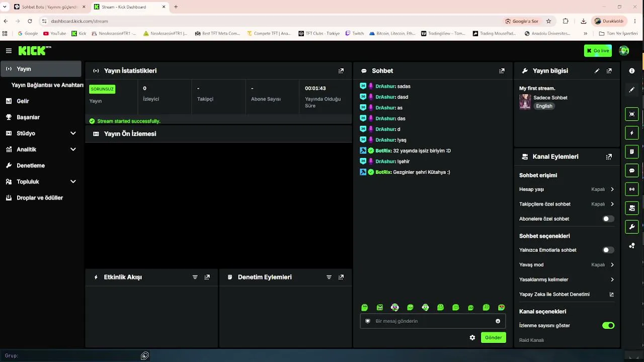Viewport: 644px width, 362px height.
Task: Switch to the Sohbet Botu browser tab
Action: pos(49,7)
